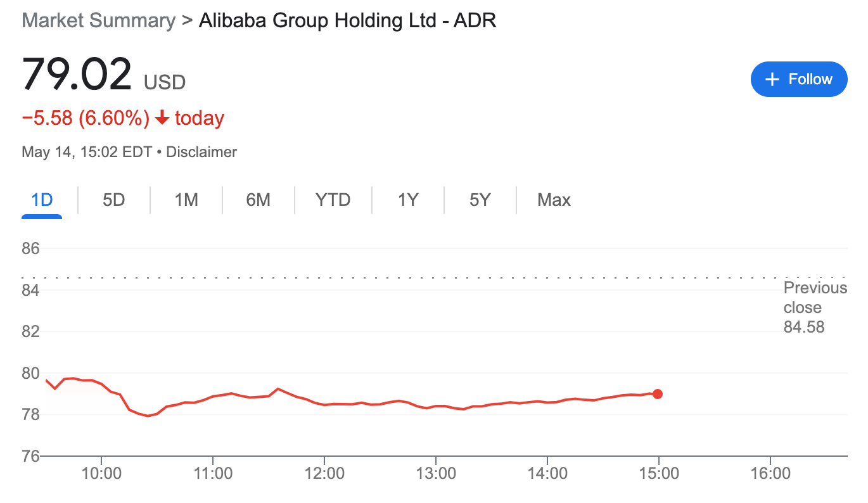Screen dimensions: 868x503
Task: Select the 1M time range
Action: 186,200
